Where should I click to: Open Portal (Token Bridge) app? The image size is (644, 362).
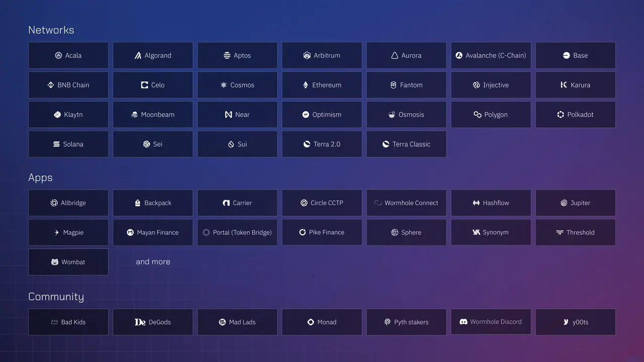pos(237,232)
